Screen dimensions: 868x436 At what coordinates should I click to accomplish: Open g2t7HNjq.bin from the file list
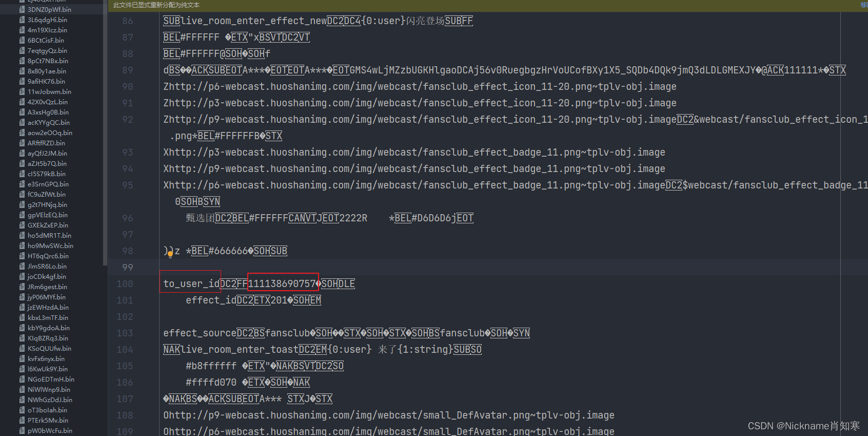pyautogui.click(x=47, y=204)
